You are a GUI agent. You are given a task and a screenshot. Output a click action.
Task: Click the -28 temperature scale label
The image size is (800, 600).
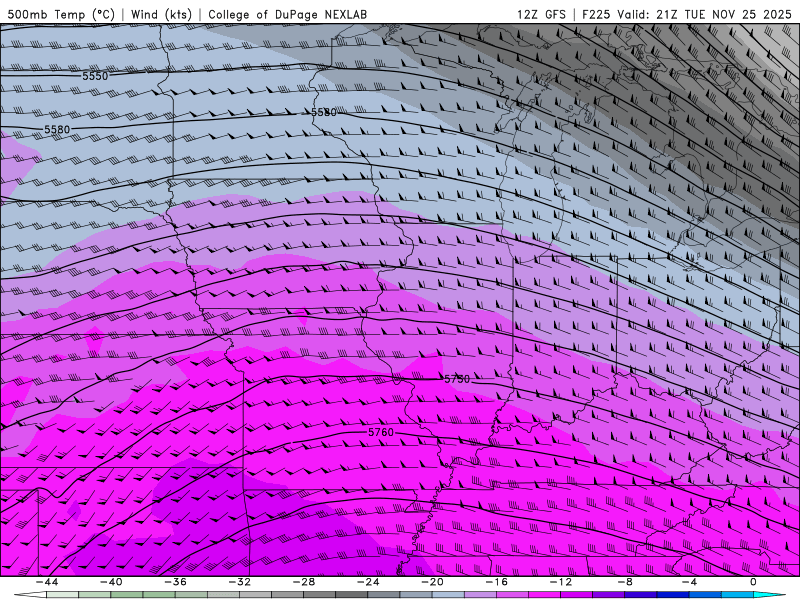304,582
